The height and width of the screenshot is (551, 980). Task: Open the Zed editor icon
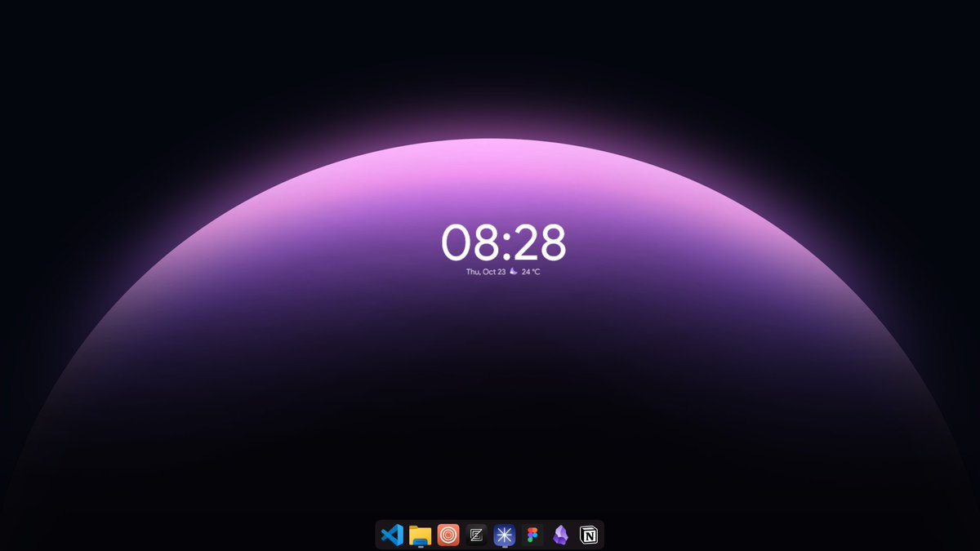click(476, 535)
